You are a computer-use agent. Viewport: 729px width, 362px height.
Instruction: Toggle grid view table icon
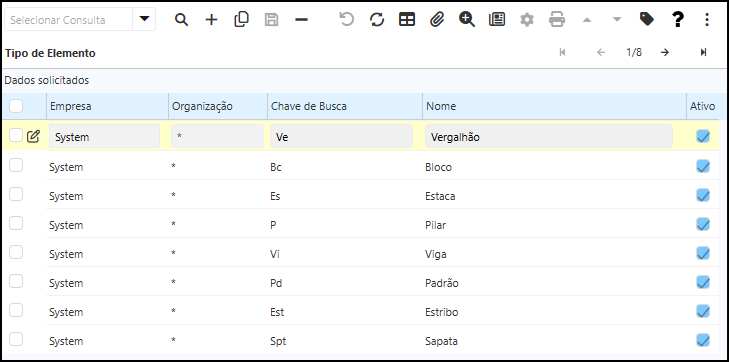(407, 20)
